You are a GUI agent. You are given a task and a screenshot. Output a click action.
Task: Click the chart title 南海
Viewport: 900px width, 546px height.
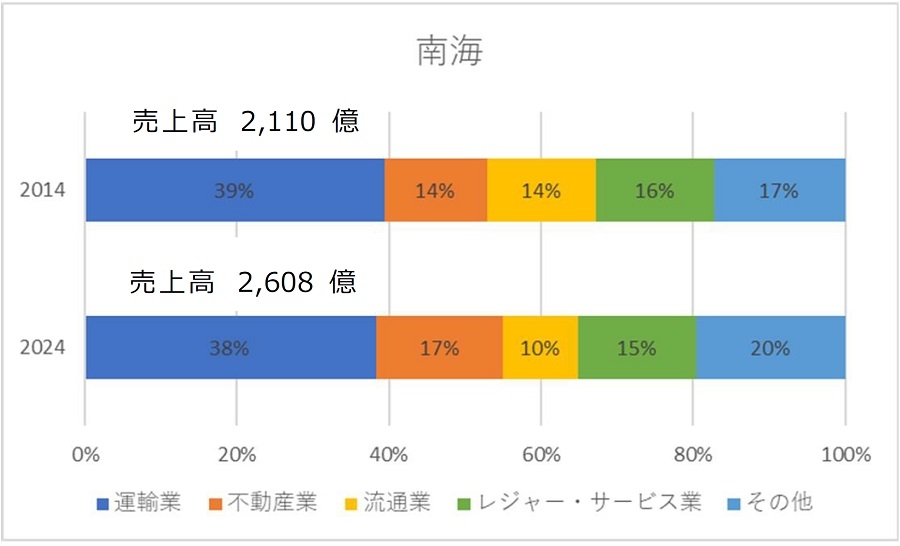coord(449,52)
